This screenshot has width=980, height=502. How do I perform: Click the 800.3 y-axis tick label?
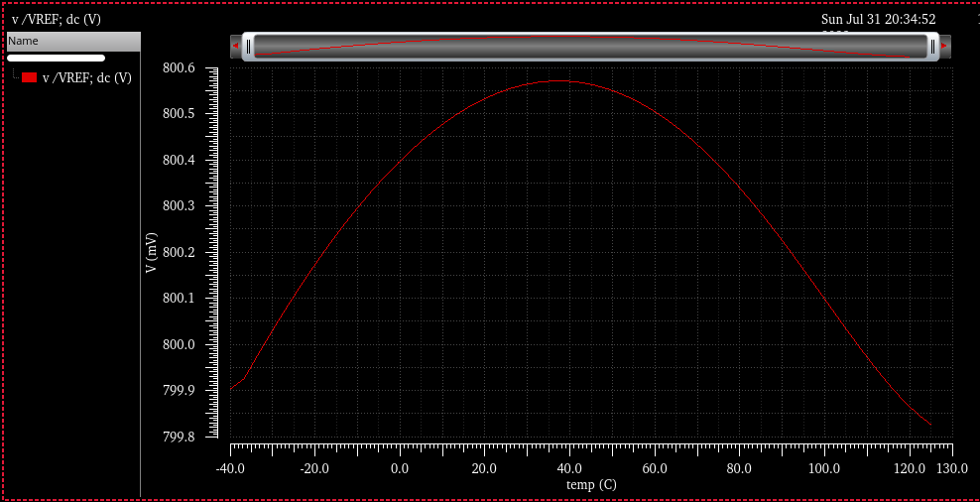(x=179, y=206)
